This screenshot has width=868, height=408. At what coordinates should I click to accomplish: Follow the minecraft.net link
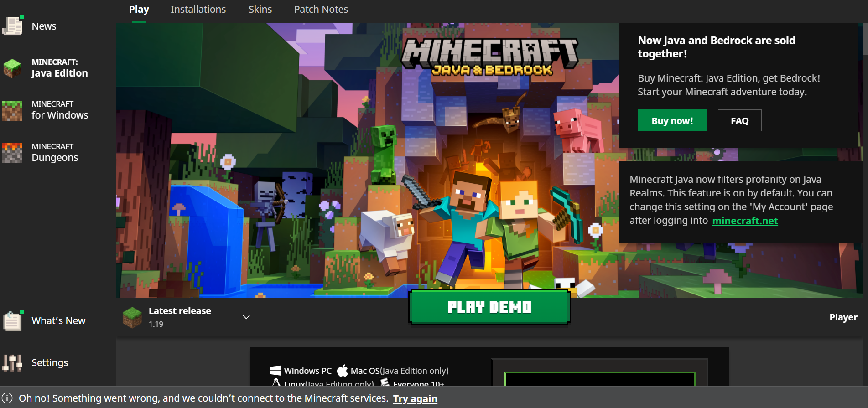(x=745, y=221)
